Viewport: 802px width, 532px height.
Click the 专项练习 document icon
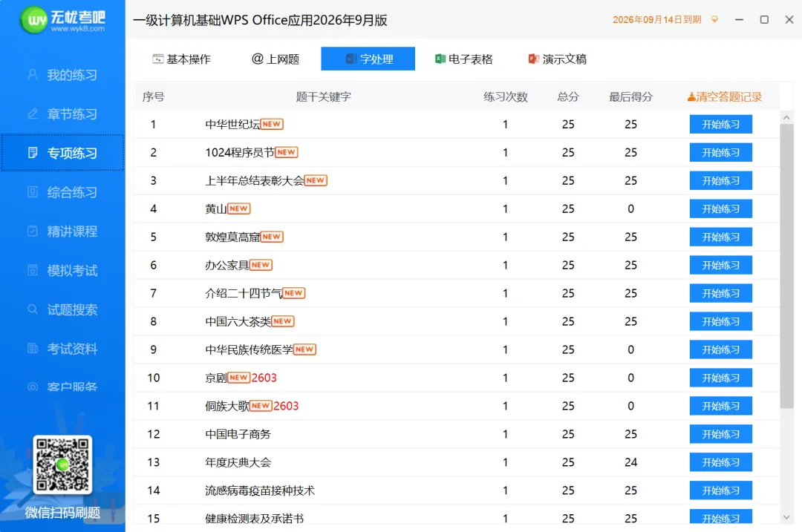pyautogui.click(x=33, y=152)
